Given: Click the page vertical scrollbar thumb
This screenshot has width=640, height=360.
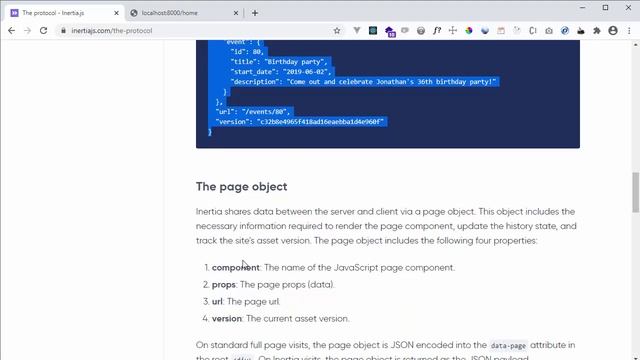Looking at the screenshot, I should click(x=636, y=192).
